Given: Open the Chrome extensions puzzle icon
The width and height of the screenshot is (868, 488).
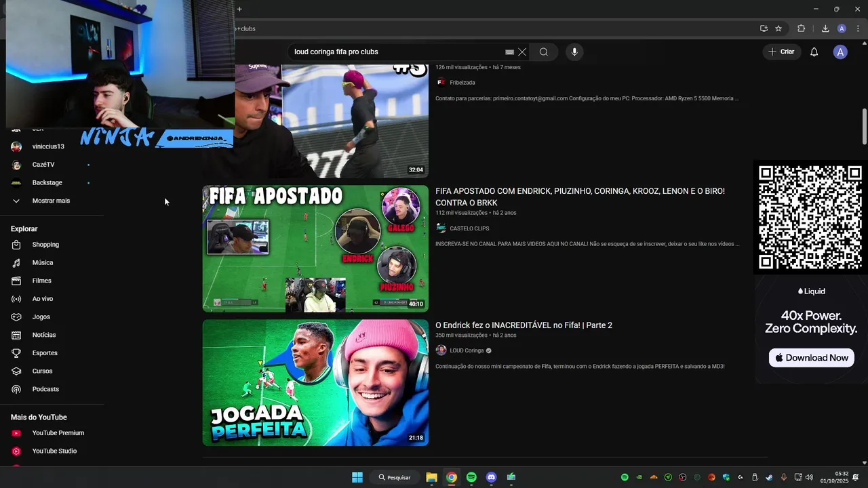Looking at the screenshot, I should 802,28.
